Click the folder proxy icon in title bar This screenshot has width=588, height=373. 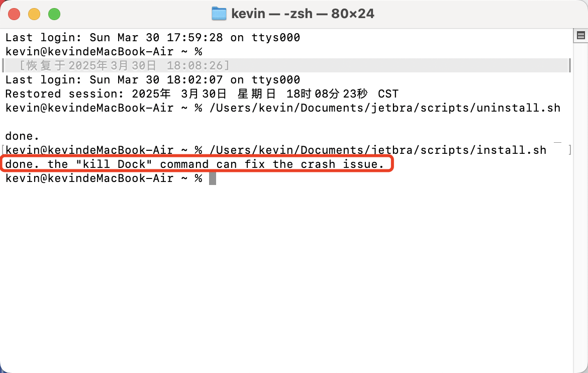pyautogui.click(x=219, y=14)
